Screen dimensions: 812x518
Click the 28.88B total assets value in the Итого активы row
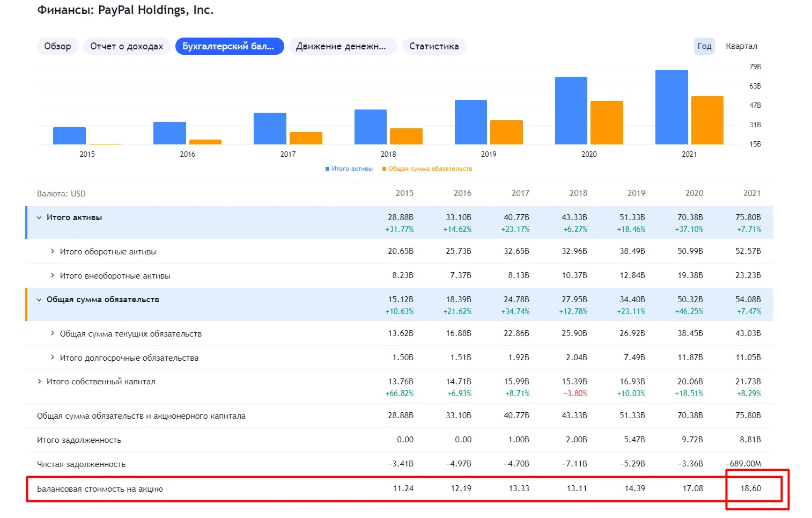pyautogui.click(x=401, y=217)
